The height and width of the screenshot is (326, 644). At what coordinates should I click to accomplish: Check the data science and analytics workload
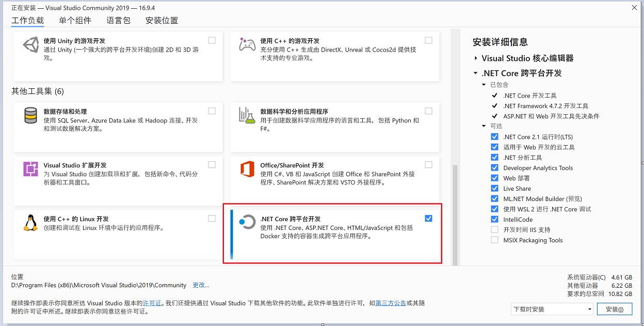click(428, 111)
